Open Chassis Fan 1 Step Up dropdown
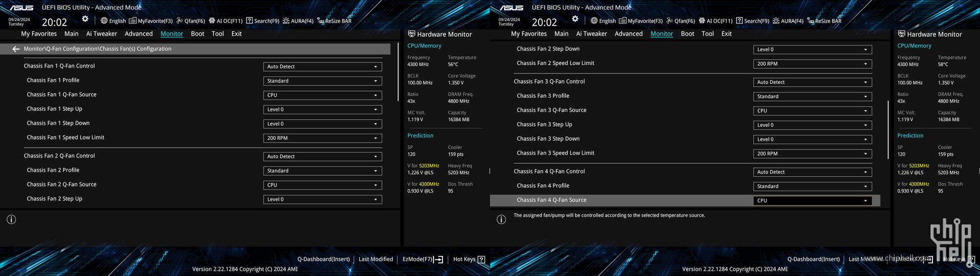This screenshot has width=980, height=276. point(323,109)
